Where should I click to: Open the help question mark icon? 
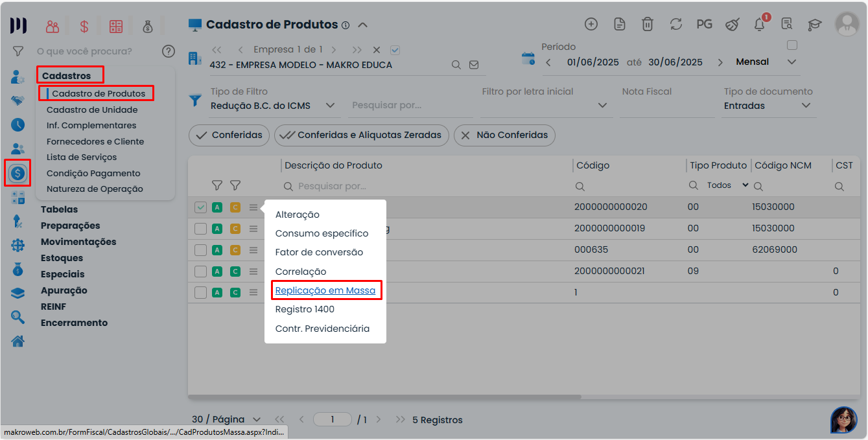[x=169, y=51]
